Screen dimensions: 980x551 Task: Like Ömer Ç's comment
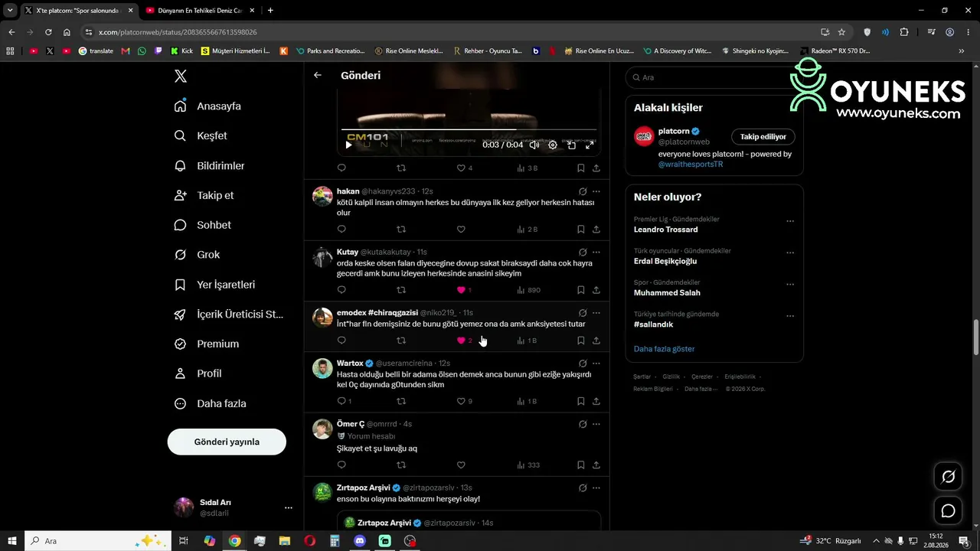(461, 465)
